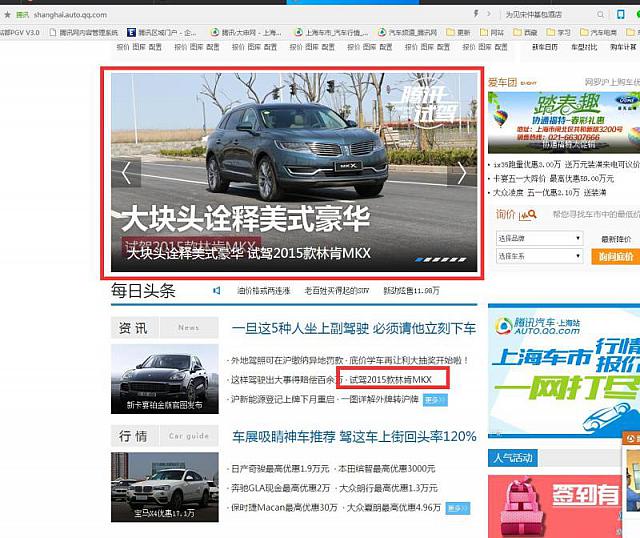Open the 大众夏朗最高优惠4.96万 deal
The width and height of the screenshot is (640, 538).
pos(393,507)
